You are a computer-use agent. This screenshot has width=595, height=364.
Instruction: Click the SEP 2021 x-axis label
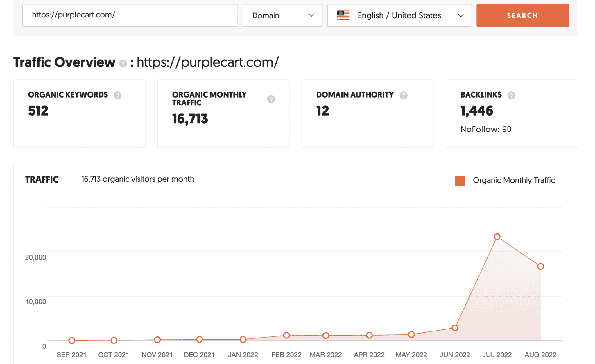tap(71, 355)
